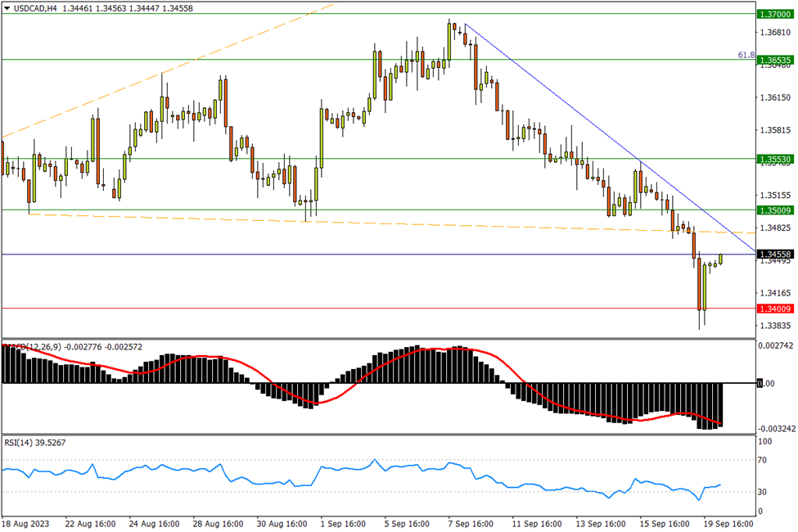Screen dimensions: 798x532
Task: Click the 61.8 Fibonacci level text
Action: (746, 55)
